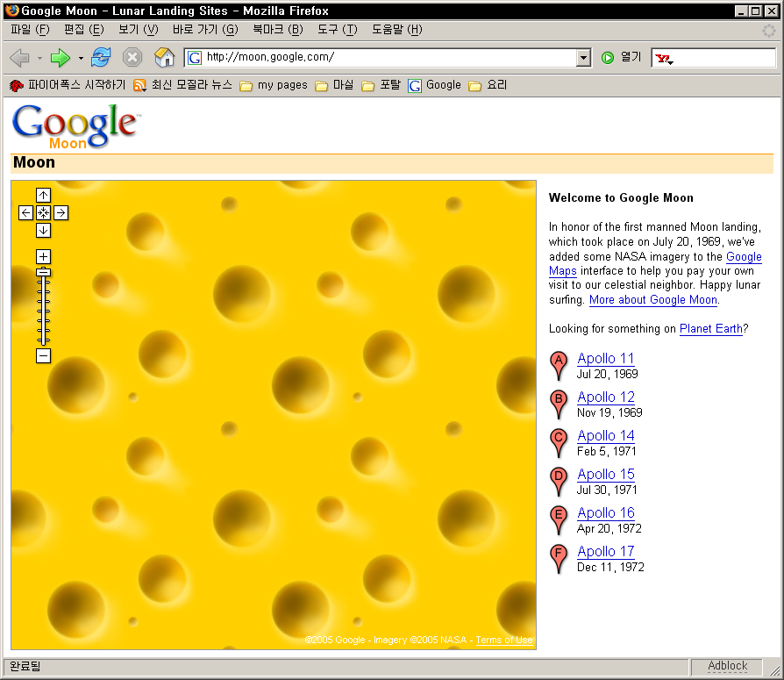Click into the search box field
This screenshot has height=680, width=784.
(x=725, y=58)
